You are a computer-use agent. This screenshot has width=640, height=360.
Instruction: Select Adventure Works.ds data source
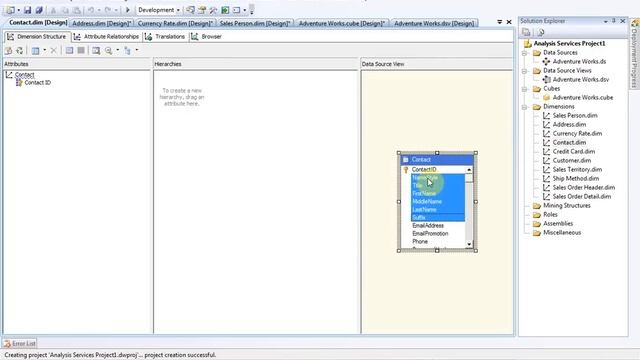(x=579, y=62)
